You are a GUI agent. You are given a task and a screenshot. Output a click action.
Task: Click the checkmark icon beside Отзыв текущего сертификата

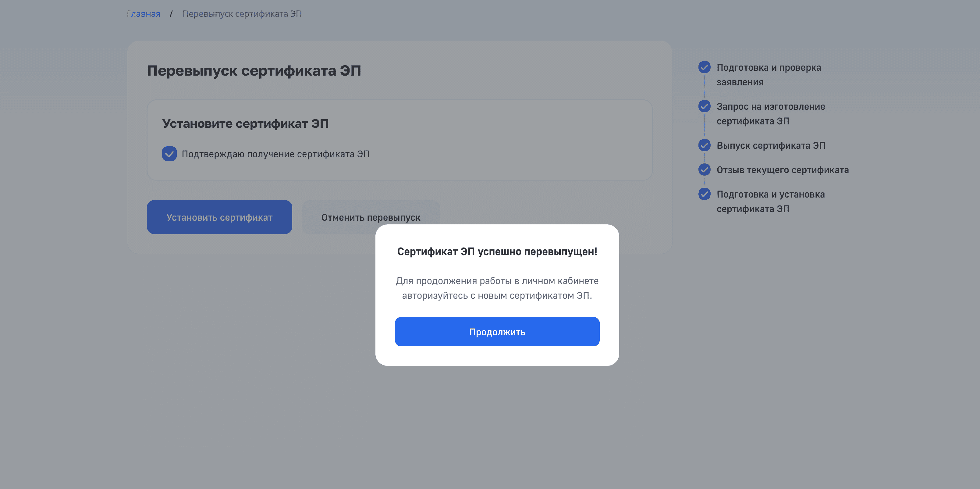tap(704, 169)
